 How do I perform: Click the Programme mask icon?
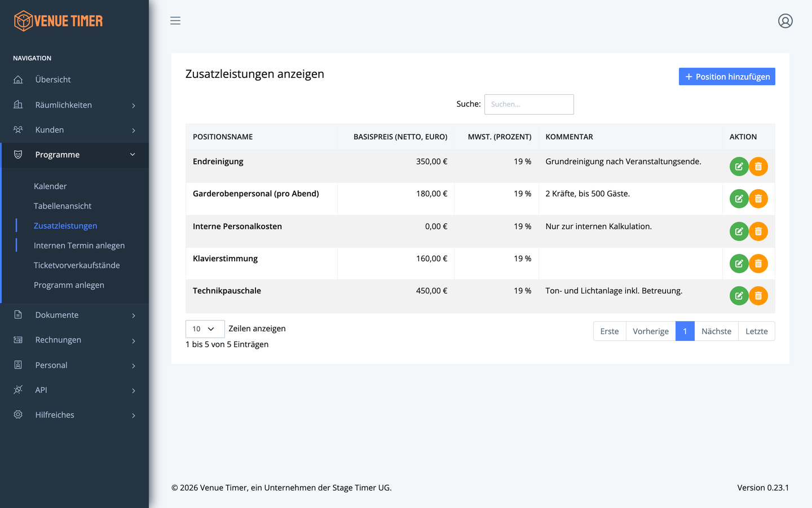coord(18,155)
